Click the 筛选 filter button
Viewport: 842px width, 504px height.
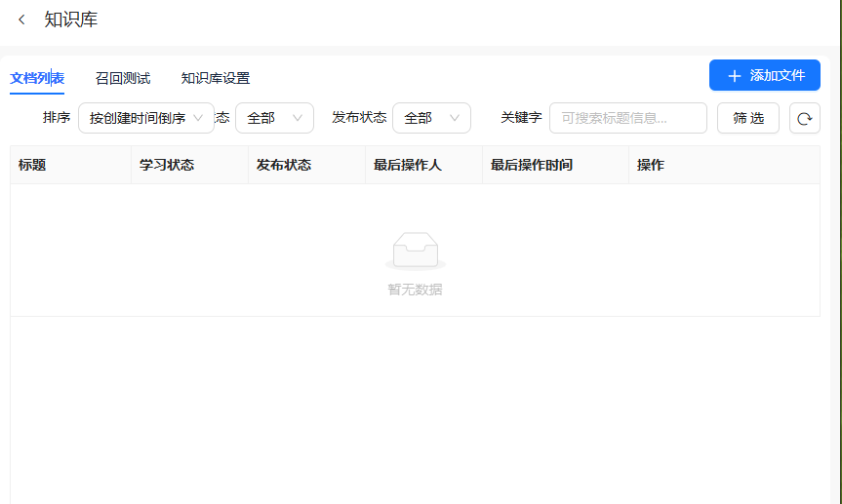point(747,118)
